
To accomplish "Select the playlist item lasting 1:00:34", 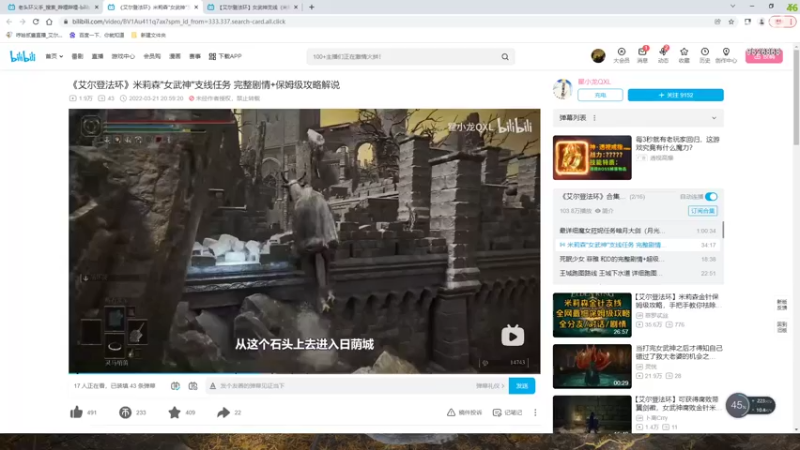I will [x=638, y=231].
